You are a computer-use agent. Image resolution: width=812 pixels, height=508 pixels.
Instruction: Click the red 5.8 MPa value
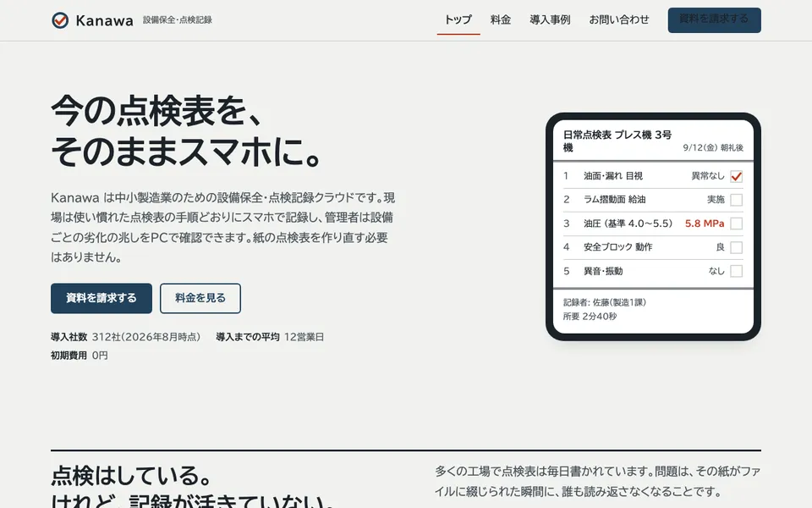coord(705,224)
